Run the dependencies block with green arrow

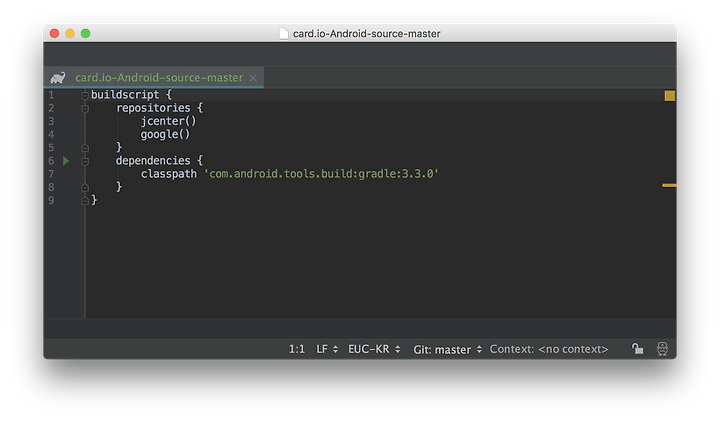[x=66, y=161]
